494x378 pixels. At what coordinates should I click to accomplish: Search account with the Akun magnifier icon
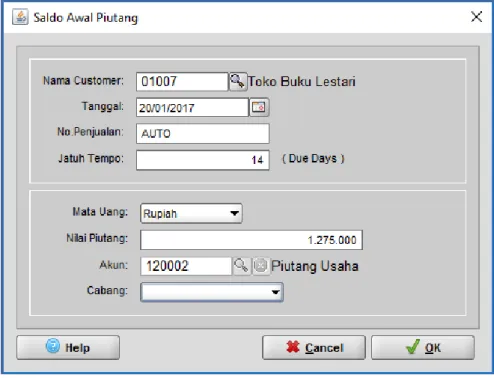[x=241, y=266]
